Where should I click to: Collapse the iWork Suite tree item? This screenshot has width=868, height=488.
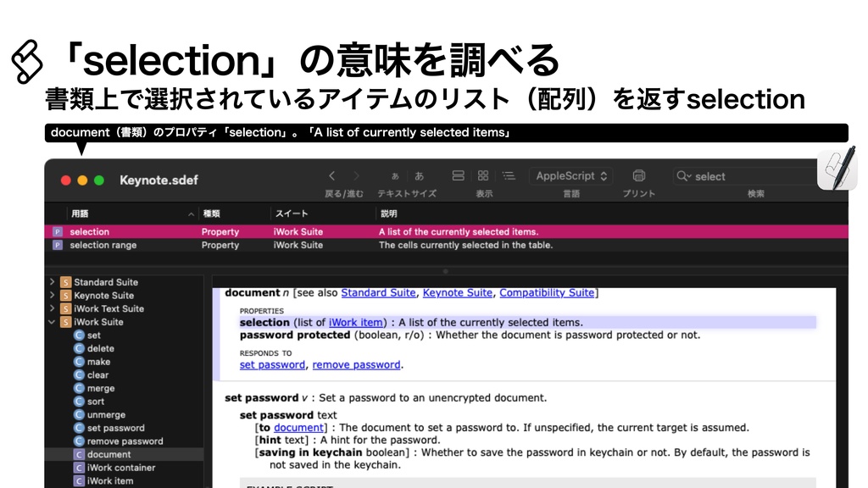point(51,321)
